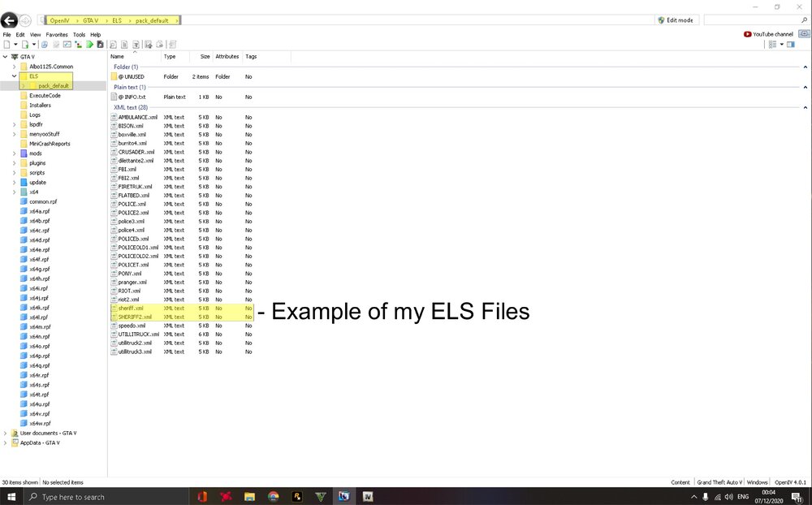Open Microsoft Office from the taskbar
Screen dimensions: 812x505
pos(202,497)
